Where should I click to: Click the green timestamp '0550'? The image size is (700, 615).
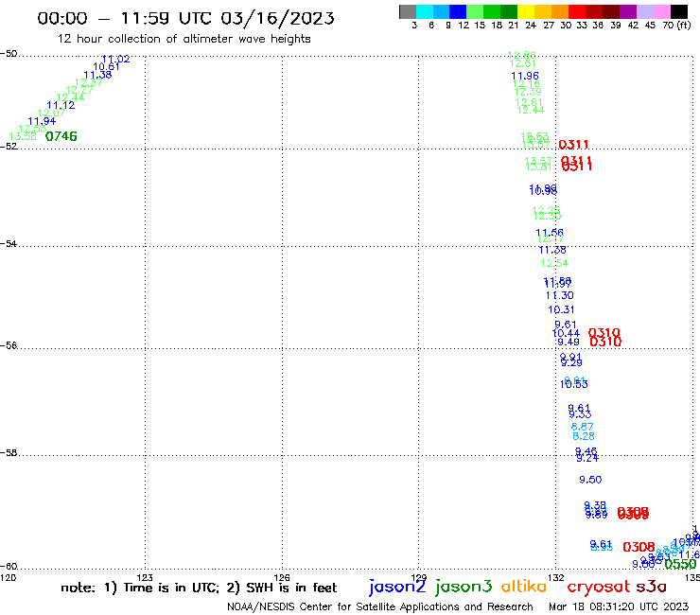tap(680, 565)
